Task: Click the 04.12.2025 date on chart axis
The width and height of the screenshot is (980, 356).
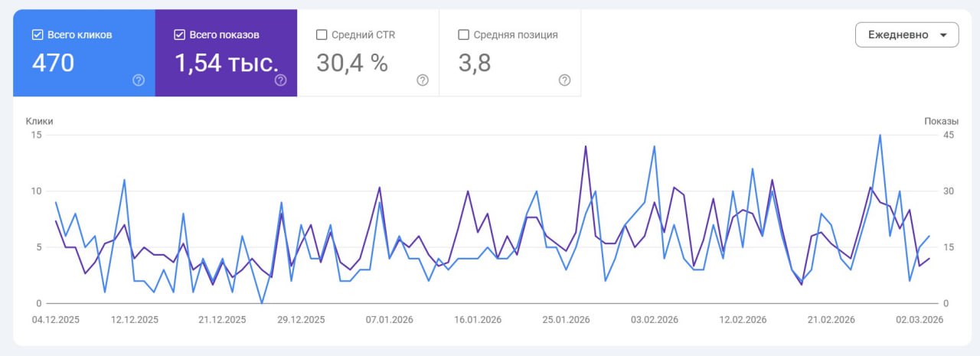Action: tap(55, 320)
